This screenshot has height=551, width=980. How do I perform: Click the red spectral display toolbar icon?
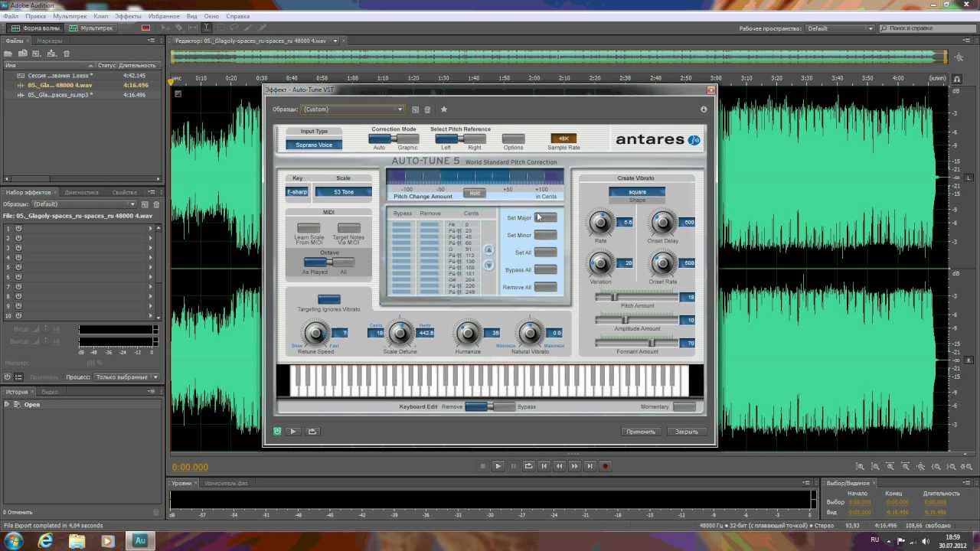145,28
